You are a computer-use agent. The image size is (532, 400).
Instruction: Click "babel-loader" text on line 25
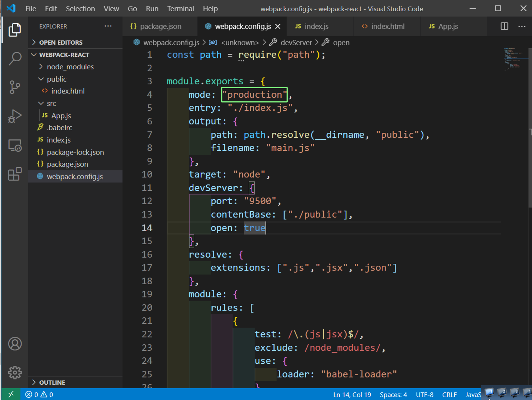[359, 374]
